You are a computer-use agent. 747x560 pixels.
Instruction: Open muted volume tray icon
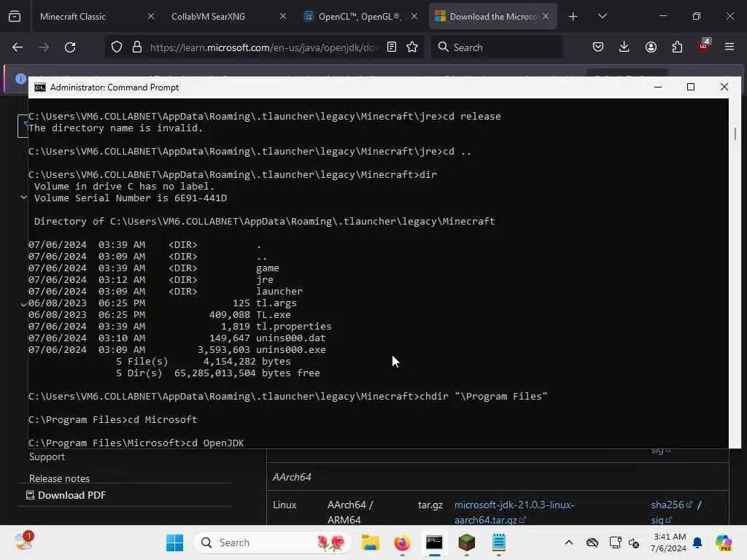[634, 542]
